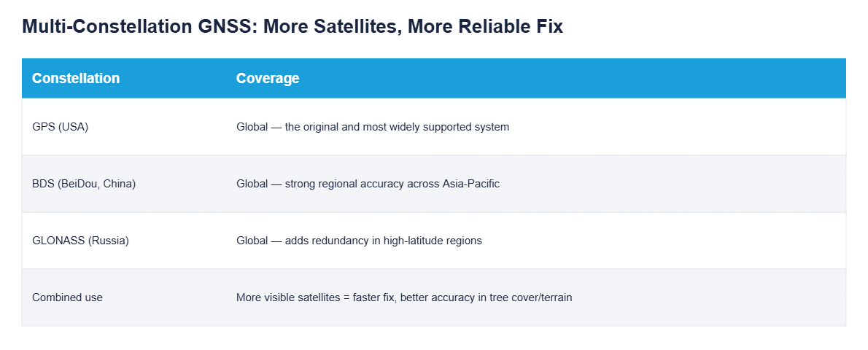Select the BeiDou Asia-Pacific accuracy description
The image size is (868, 350).
click(x=368, y=184)
